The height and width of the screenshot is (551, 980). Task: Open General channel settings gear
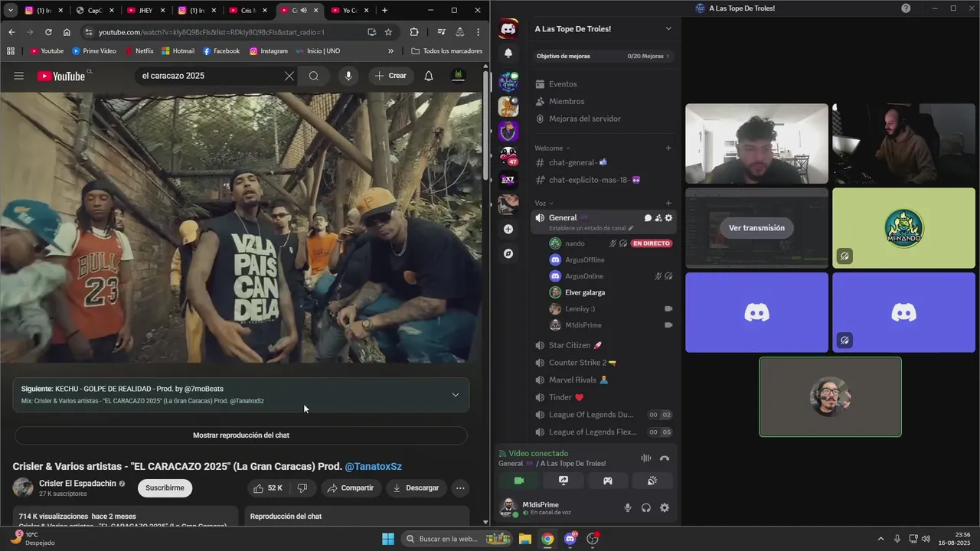point(668,218)
